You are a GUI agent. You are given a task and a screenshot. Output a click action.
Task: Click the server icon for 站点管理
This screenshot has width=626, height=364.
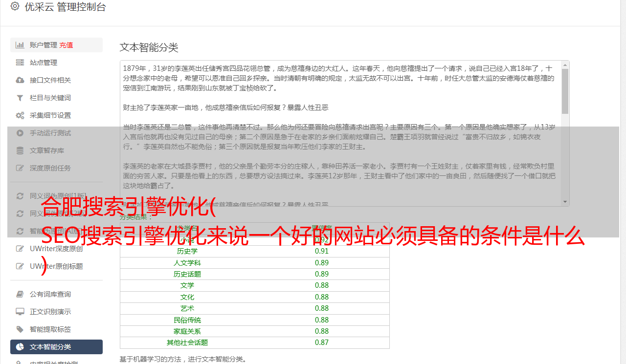click(20, 63)
